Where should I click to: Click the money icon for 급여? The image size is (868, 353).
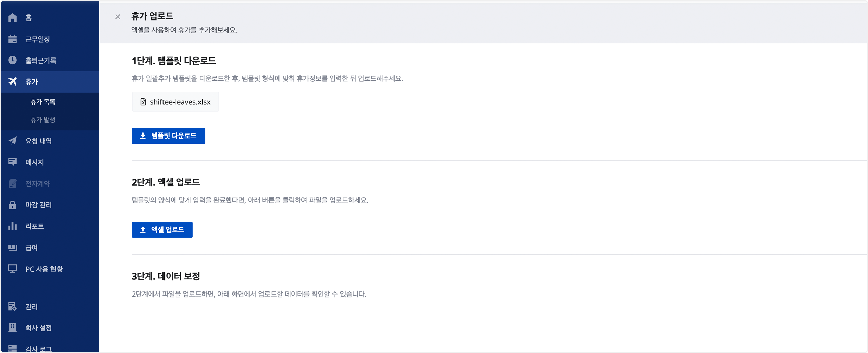pos(12,247)
